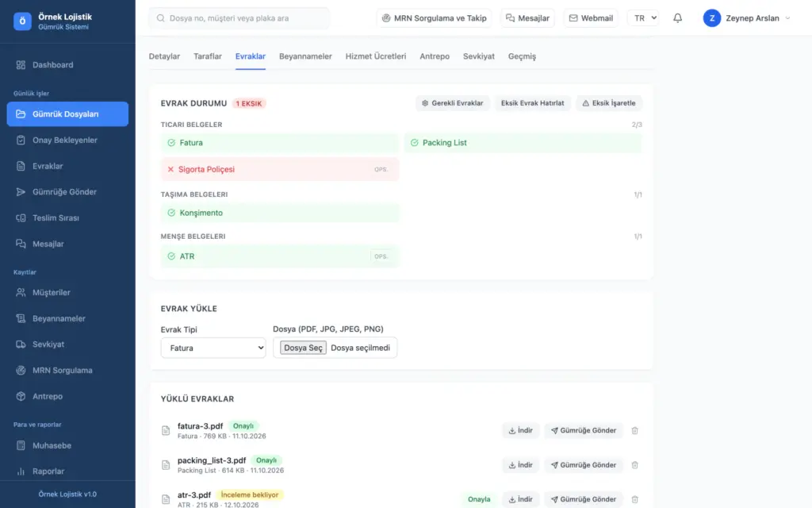Go to the Geçmiş tab
The width and height of the screenshot is (812, 508).
(x=522, y=56)
